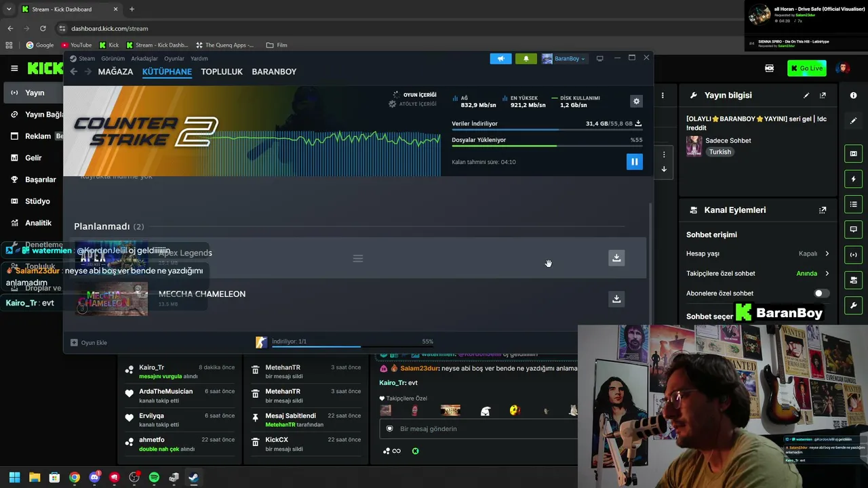Click the Kick logo
This screenshot has width=868, height=488.
45,68
